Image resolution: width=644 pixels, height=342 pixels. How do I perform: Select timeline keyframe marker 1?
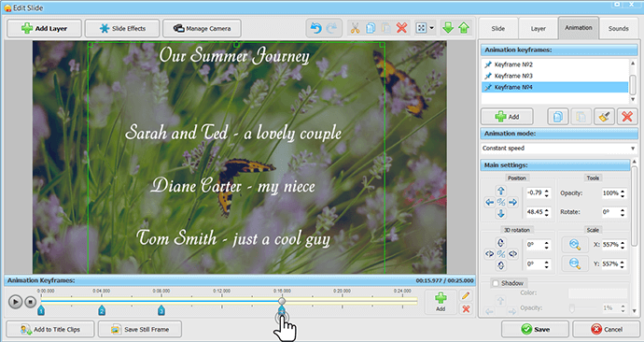41,310
